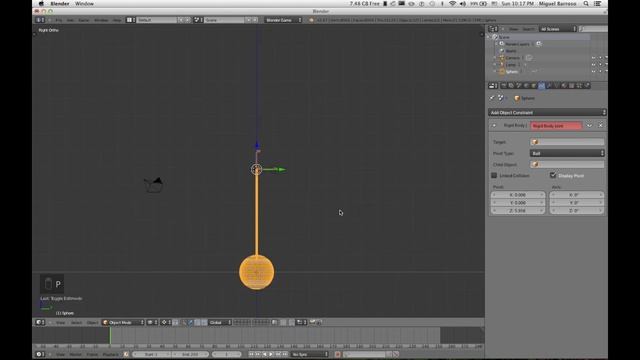640x360 pixels.
Task: Move the Rigid Body constraint down
Action: pyautogui.click(x=589, y=126)
